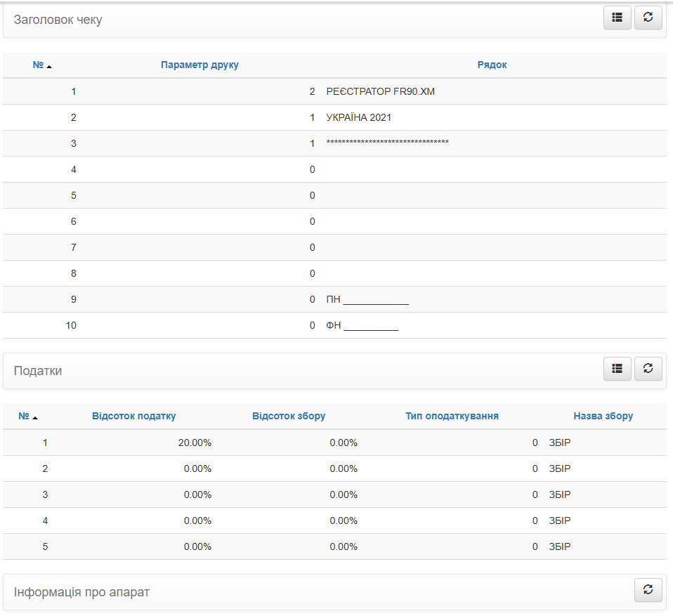Sort receipt header table by № column
Image resolution: width=673 pixels, height=616 pixels.
point(38,65)
